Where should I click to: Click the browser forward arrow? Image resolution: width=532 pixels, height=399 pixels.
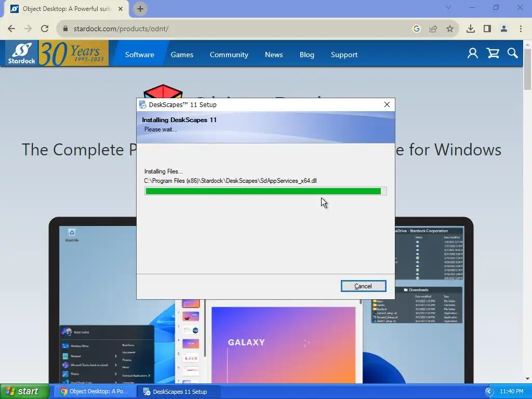(x=28, y=29)
